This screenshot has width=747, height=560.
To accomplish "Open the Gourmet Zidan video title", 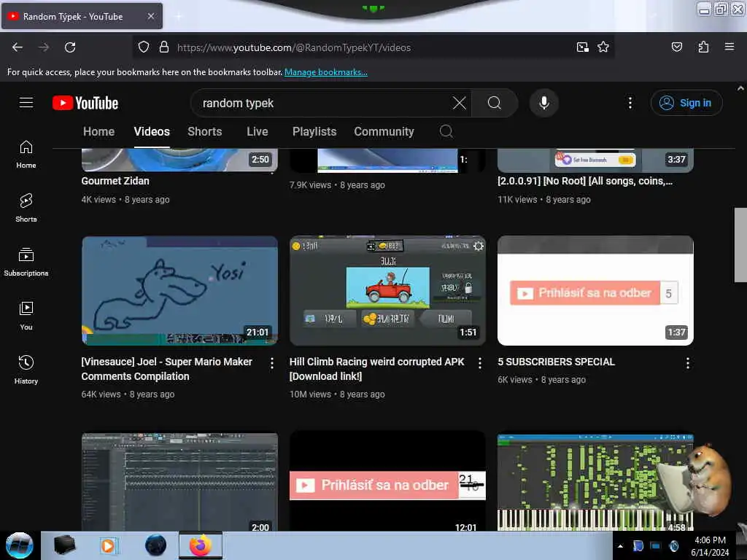I will click(x=115, y=181).
